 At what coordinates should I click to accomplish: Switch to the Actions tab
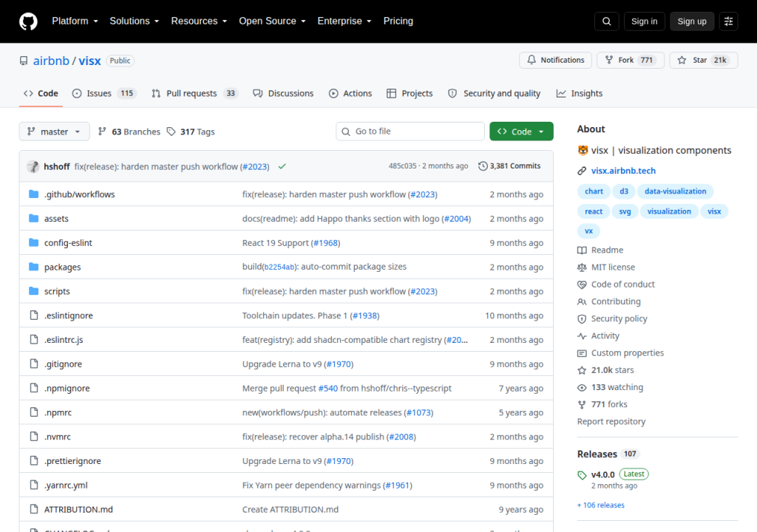(350, 93)
